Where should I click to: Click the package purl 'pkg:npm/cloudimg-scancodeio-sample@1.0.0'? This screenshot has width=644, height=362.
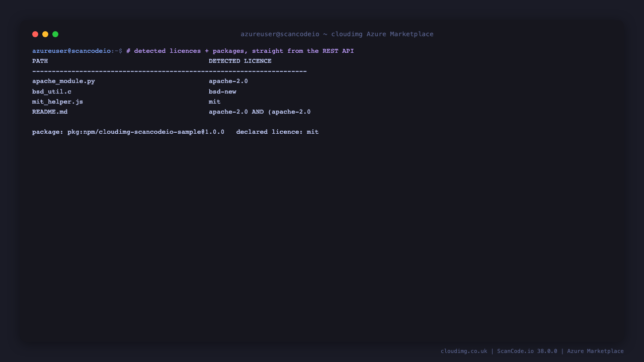pyautogui.click(x=146, y=132)
